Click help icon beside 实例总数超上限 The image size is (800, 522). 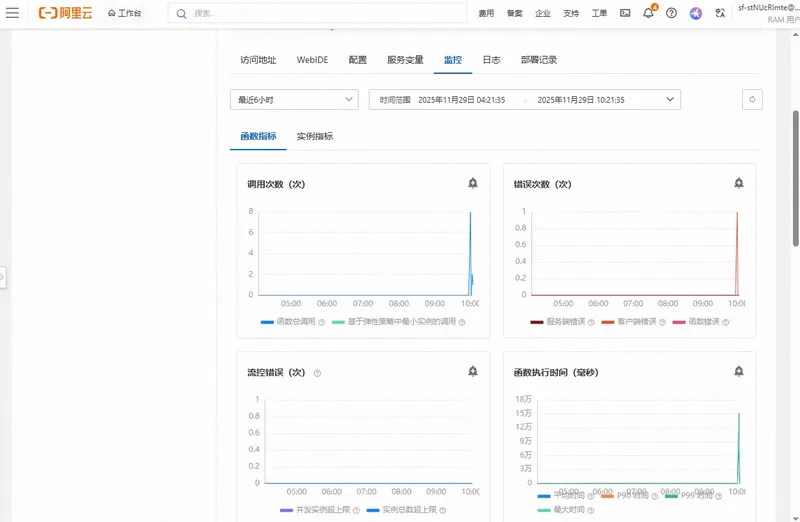click(x=442, y=510)
